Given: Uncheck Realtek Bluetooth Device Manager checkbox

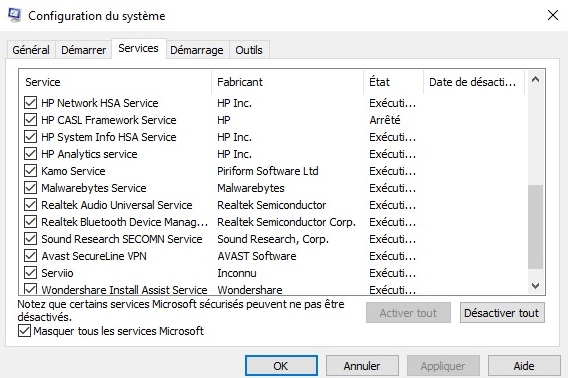Looking at the screenshot, I should pos(30,222).
